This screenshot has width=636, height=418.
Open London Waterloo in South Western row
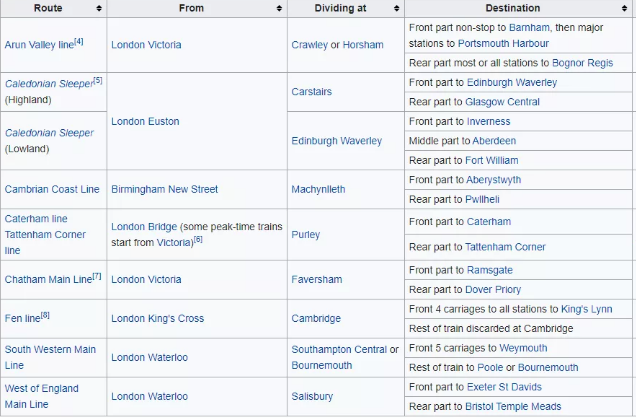tap(149, 357)
